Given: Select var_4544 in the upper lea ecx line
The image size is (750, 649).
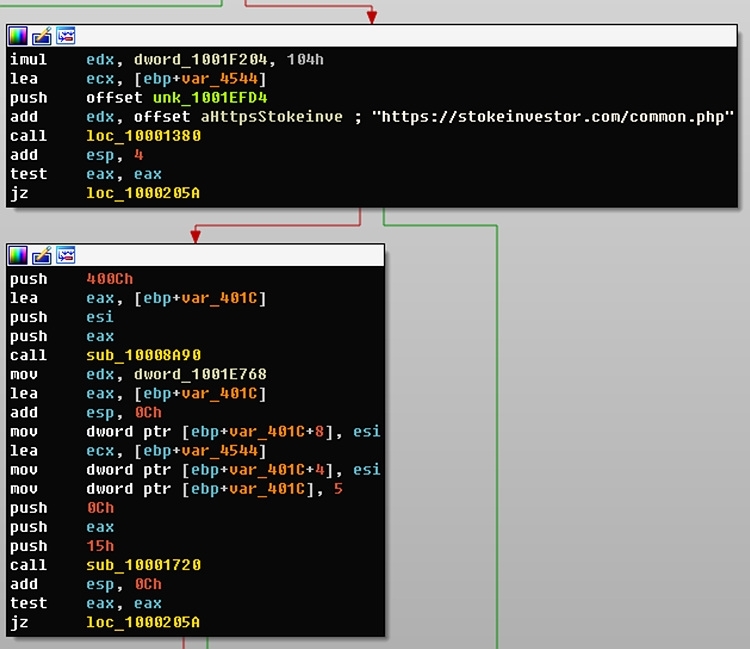Looking at the screenshot, I should [x=220, y=79].
